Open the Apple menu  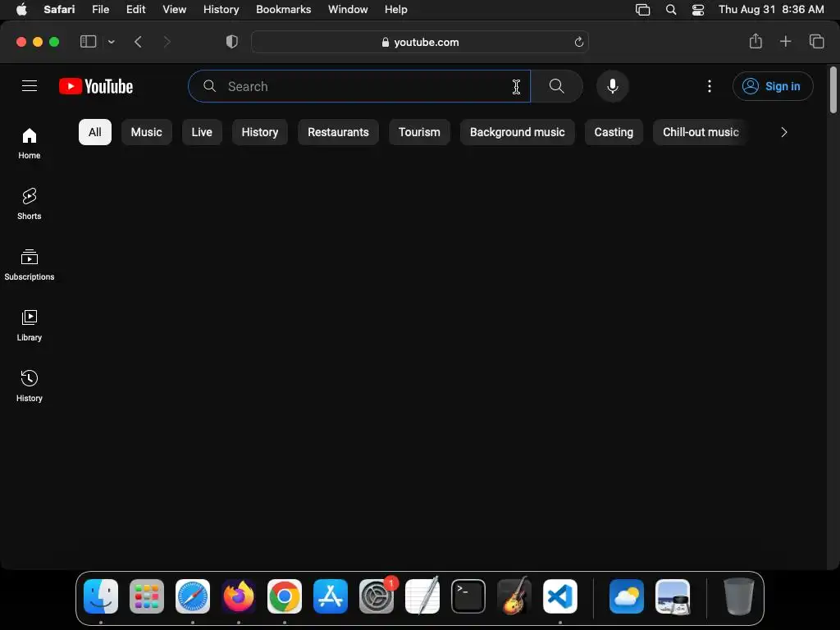pyautogui.click(x=21, y=9)
